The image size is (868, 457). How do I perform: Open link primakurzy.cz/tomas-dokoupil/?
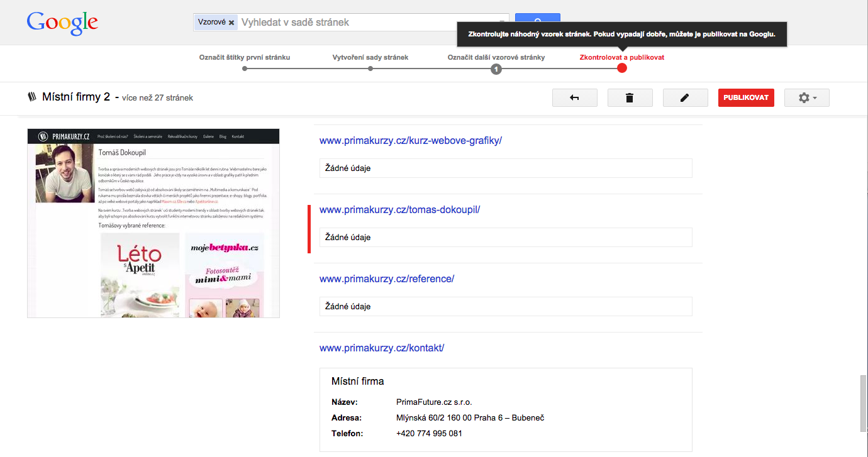[400, 209]
